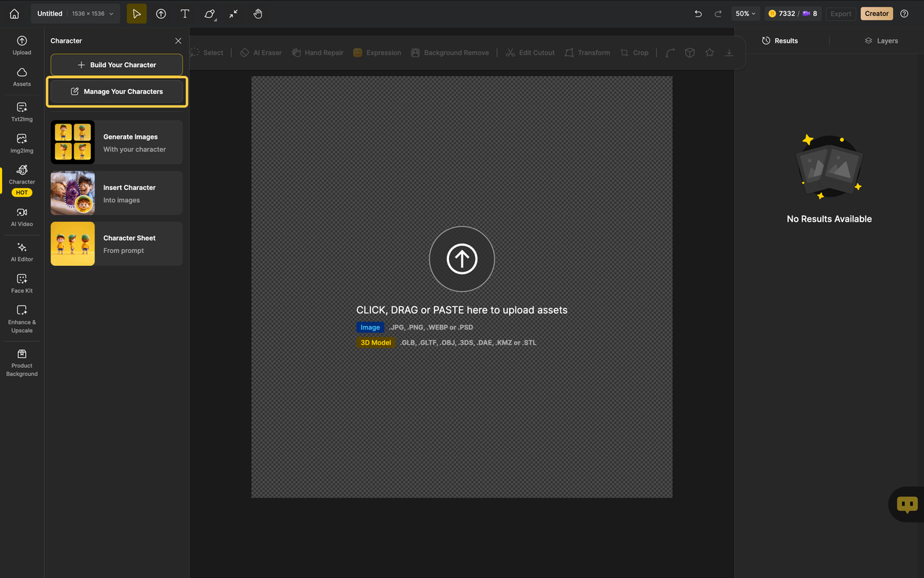Select the Edit Cutout tool
The height and width of the screenshot is (578, 924).
[x=530, y=52]
